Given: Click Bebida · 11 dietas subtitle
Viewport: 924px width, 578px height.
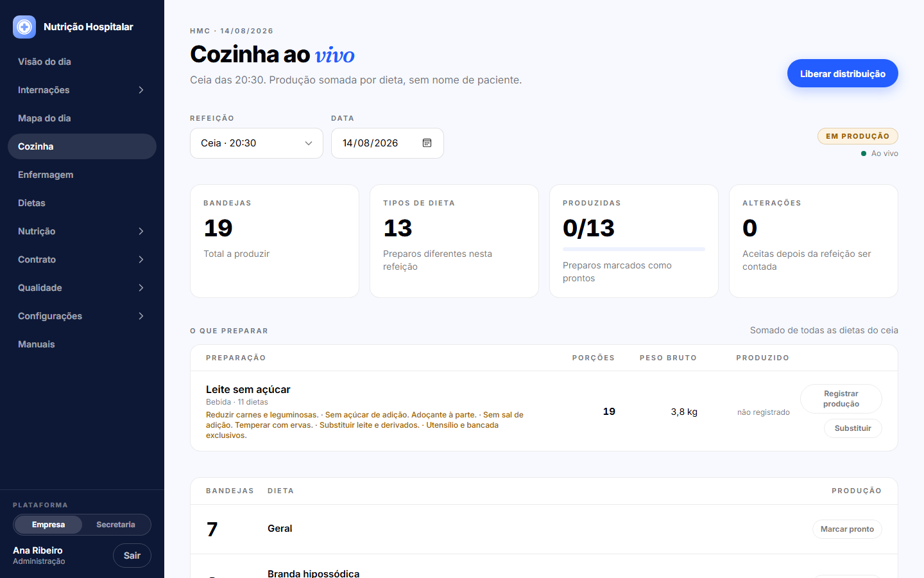Looking at the screenshot, I should point(237,402).
